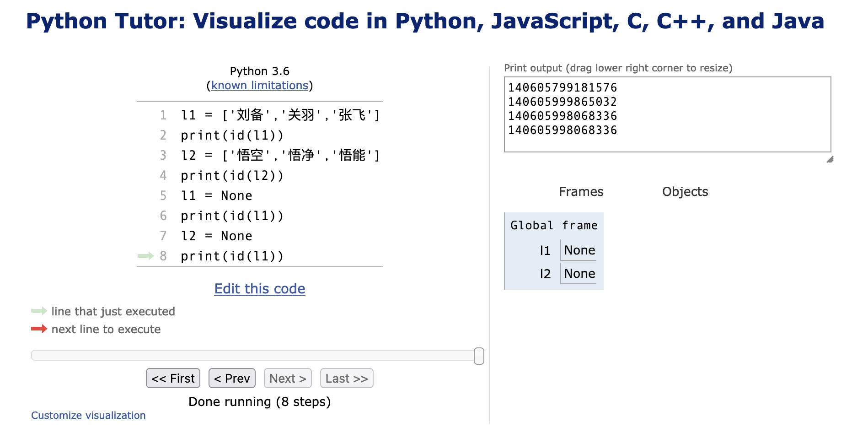868x433 pixels.
Task: Click the 'Python 3.6' label
Action: (x=259, y=71)
